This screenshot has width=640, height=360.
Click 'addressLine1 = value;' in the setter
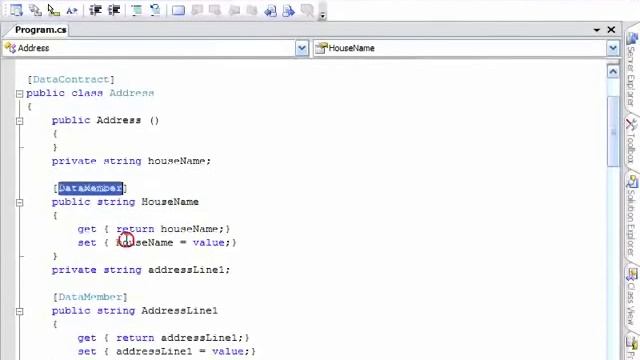pyautogui.click(x=182, y=351)
